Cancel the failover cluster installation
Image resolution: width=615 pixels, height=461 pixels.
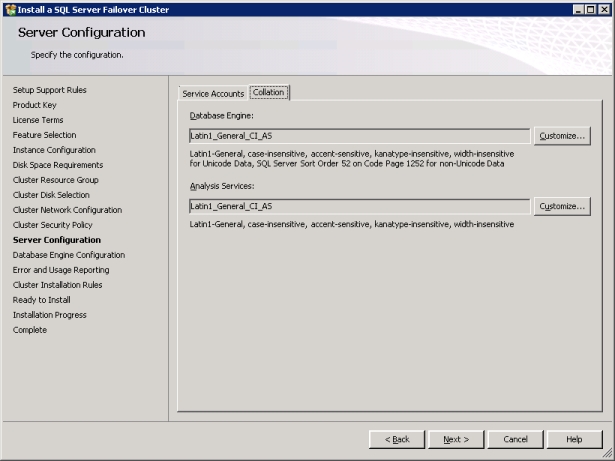click(515, 439)
